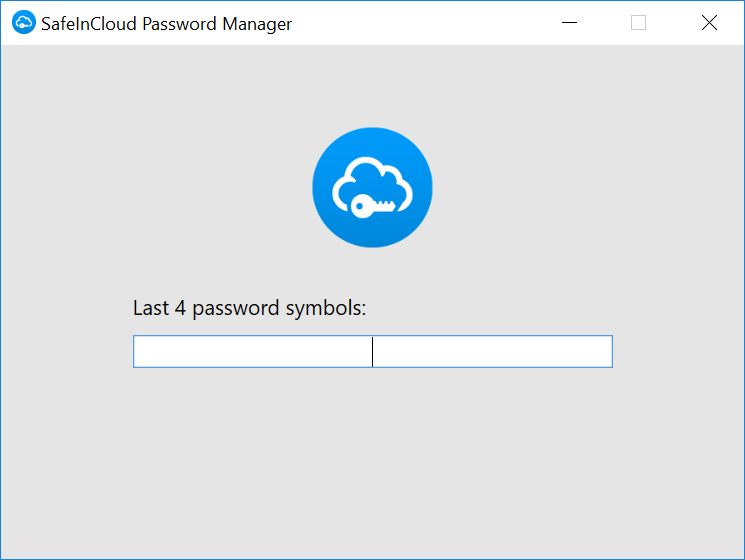
Task: Focus the last 4 password symbols field
Action: [x=373, y=351]
